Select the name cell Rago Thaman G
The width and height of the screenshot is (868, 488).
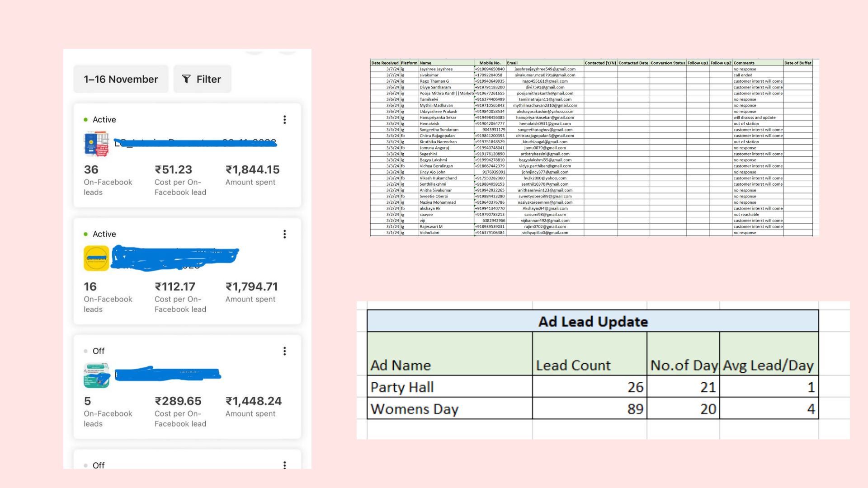[x=446, y=81]
